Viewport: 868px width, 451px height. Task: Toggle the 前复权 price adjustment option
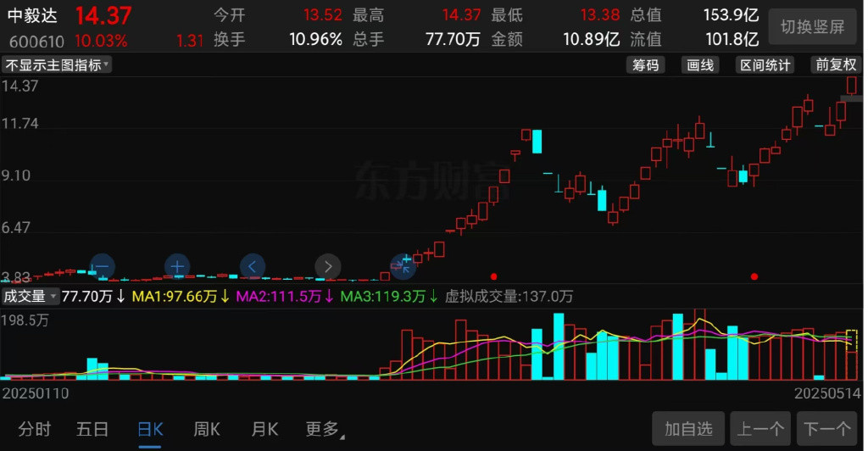[x=836, y=64]
